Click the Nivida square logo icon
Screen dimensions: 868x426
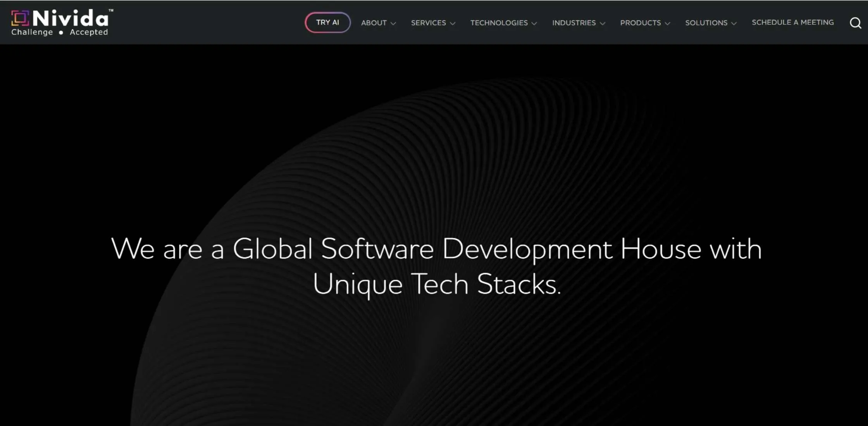(x=20, y=18)
